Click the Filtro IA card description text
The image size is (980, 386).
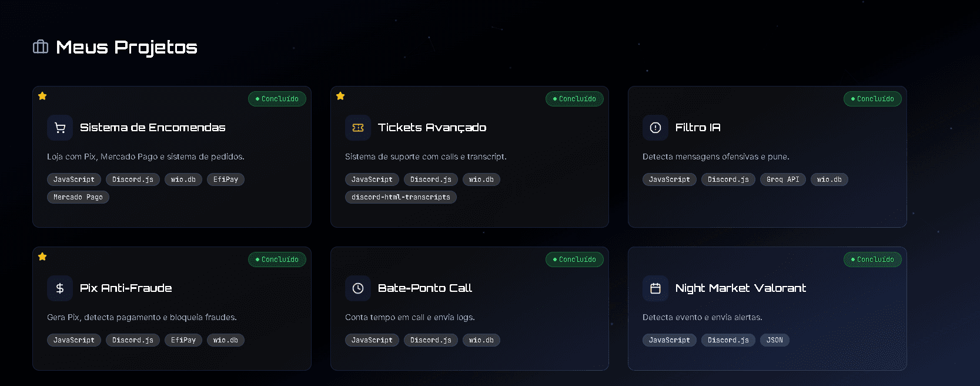pos(715,157)
